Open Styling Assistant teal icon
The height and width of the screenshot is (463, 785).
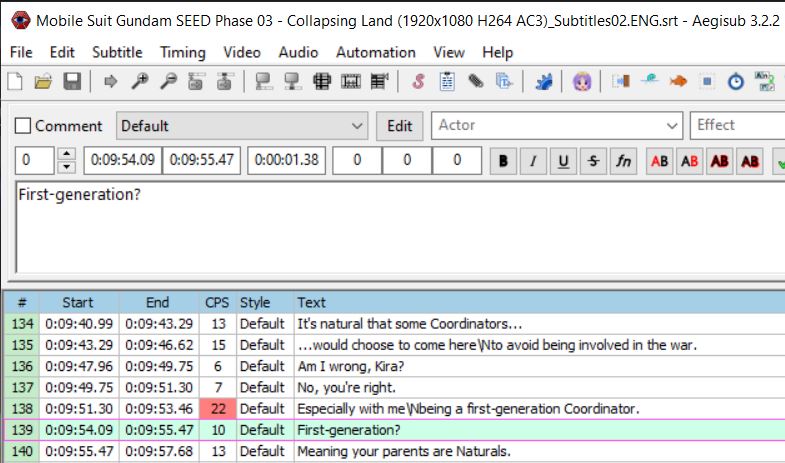click(x=650, y=80)
